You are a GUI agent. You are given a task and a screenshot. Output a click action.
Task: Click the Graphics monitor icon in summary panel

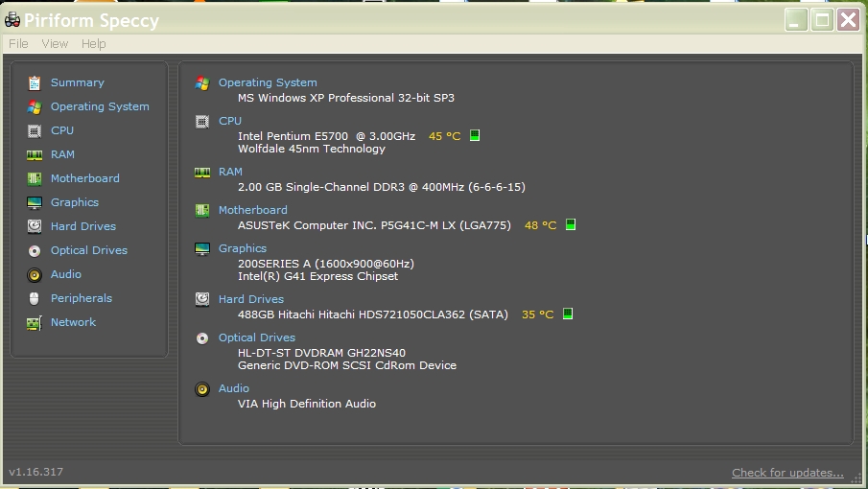tap(202, 249)
